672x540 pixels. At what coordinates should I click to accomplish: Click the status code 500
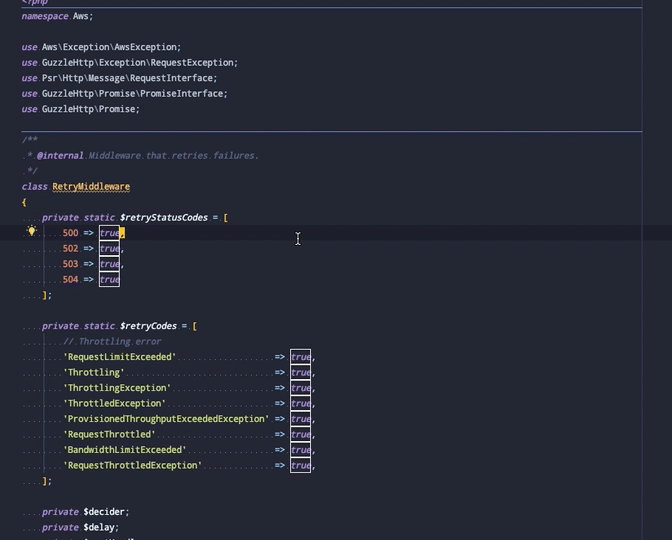click(x=70, y=233)
